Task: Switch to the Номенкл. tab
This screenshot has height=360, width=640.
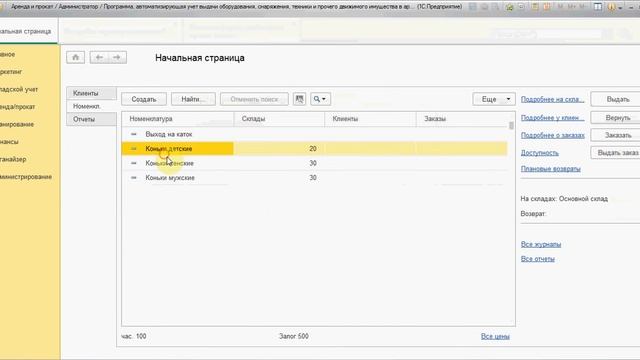Action: click(91, 106)
